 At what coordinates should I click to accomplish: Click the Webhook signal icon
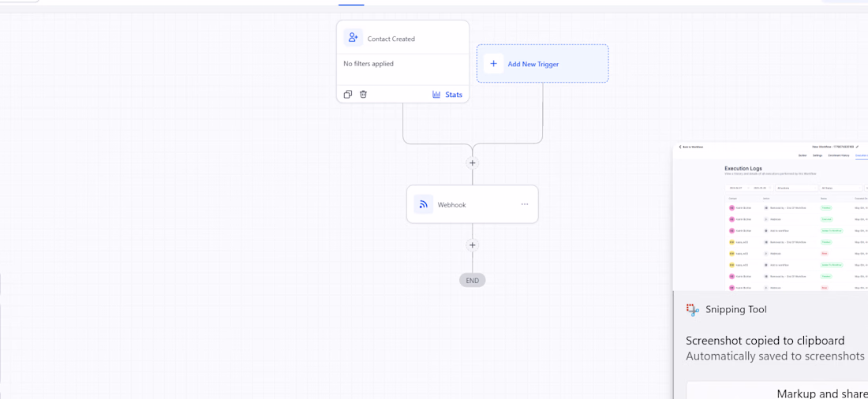424,204
